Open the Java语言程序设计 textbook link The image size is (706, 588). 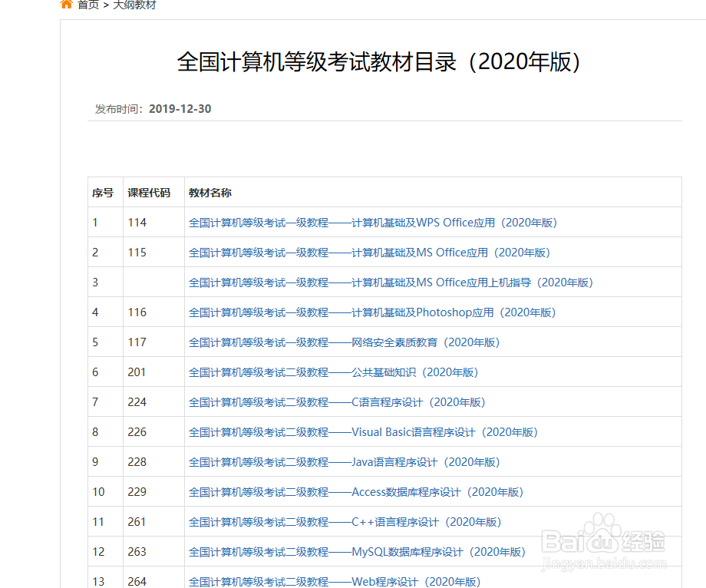tap(345, 462)
